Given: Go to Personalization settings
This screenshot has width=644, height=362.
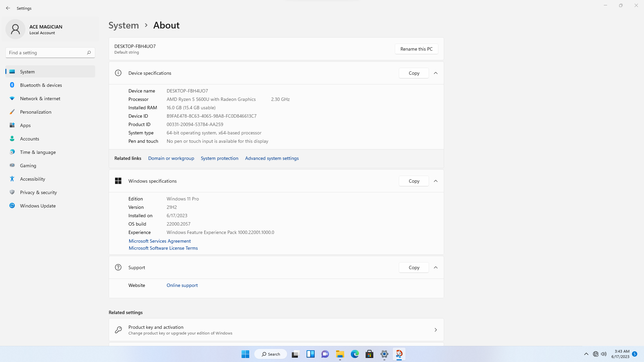Looking at the screenshot, I should [x=50, y=112].
